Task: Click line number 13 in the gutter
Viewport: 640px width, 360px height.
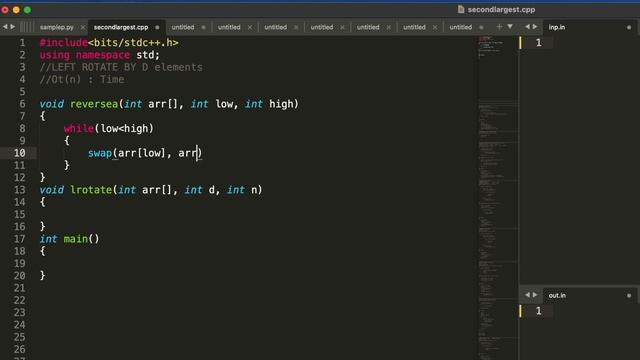Action: (x=20, y=190)
